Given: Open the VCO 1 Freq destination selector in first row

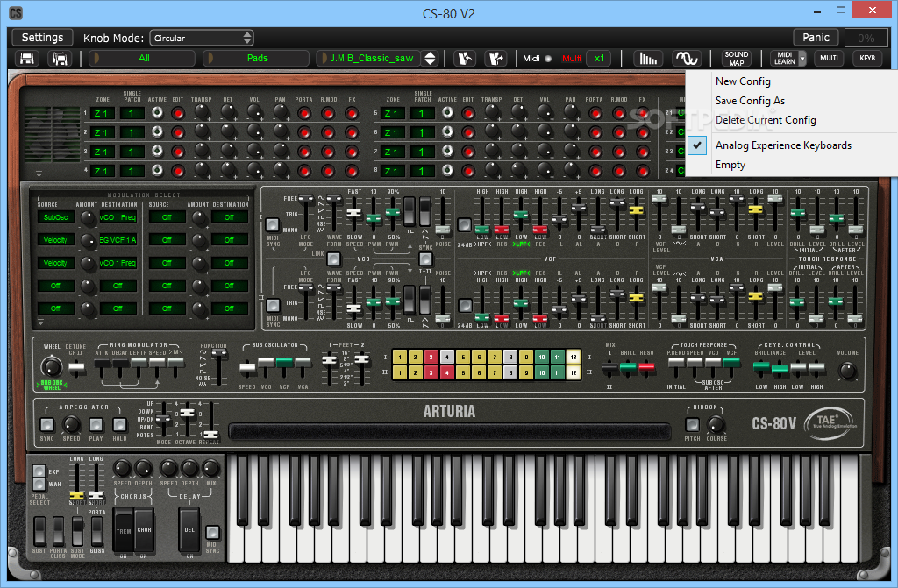Looking at the screenshot, I should pos(118,217).
